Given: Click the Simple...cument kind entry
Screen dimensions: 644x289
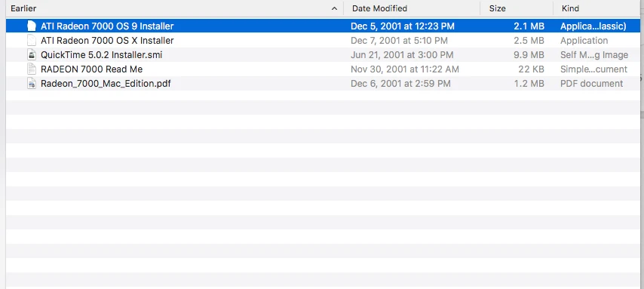Looking at the screenshot, I should [593, 69].
